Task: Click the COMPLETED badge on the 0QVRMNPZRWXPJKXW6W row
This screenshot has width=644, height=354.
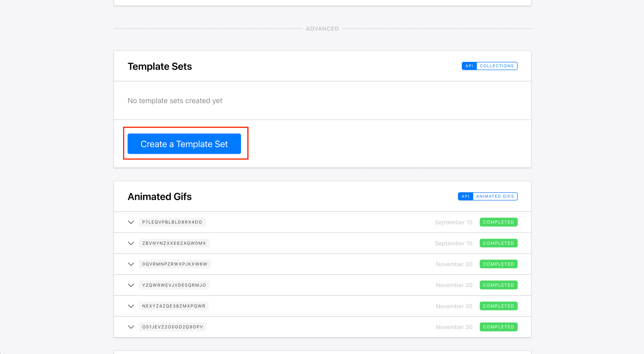Action: coord(498,264)
